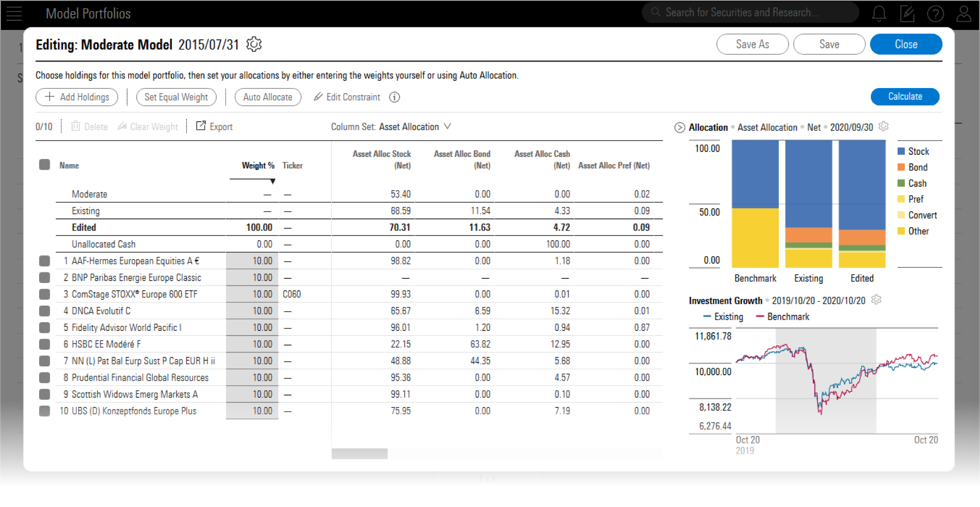
Task: Check the box for DNCA Evolutif C
Action: pos(45,311)
